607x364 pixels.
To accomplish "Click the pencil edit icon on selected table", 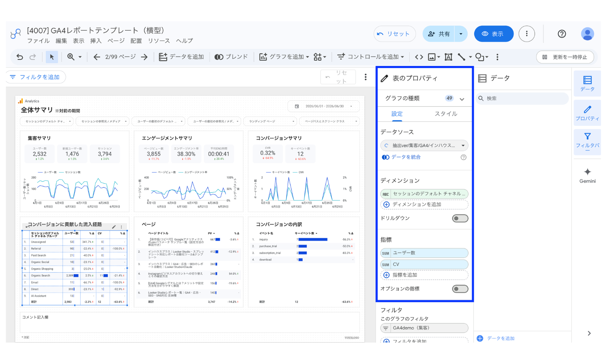I will coord(114,227).
